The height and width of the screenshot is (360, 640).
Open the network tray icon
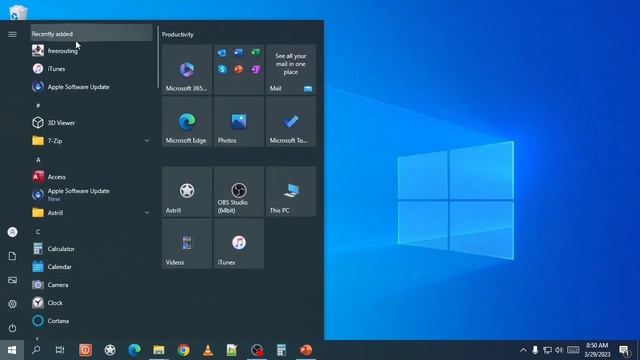click(547, 350)
